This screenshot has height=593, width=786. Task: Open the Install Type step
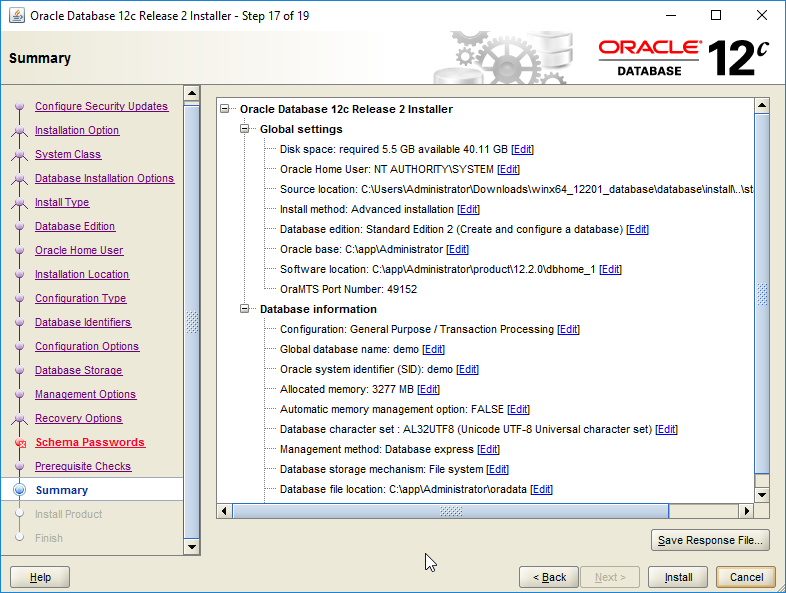62,203
